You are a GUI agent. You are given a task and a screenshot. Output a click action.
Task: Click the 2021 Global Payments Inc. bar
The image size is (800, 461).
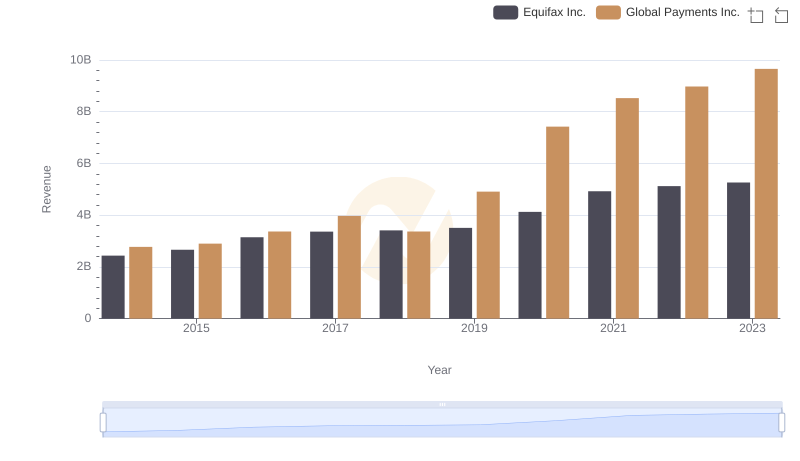(x=627, y=209)
